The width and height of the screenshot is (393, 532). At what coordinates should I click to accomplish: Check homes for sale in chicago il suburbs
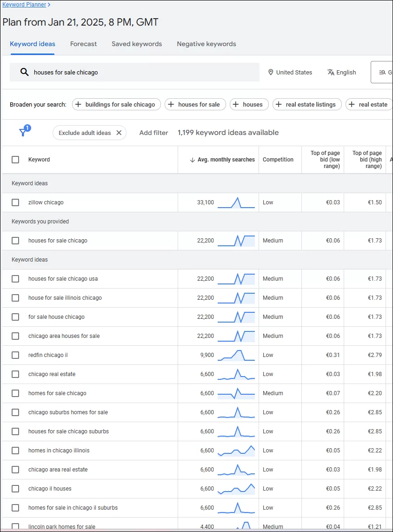pos(15,508)
